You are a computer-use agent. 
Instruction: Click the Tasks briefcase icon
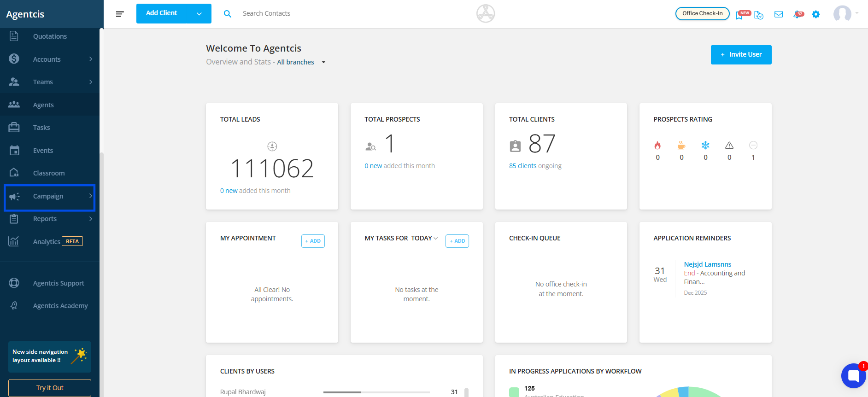(x=14, y=127)
